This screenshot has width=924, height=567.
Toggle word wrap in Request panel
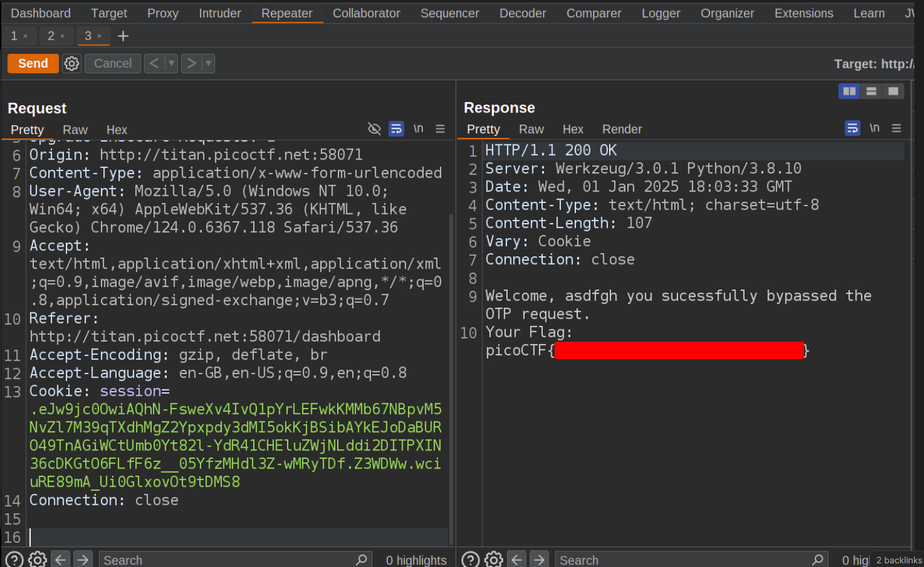click(396, 128)
